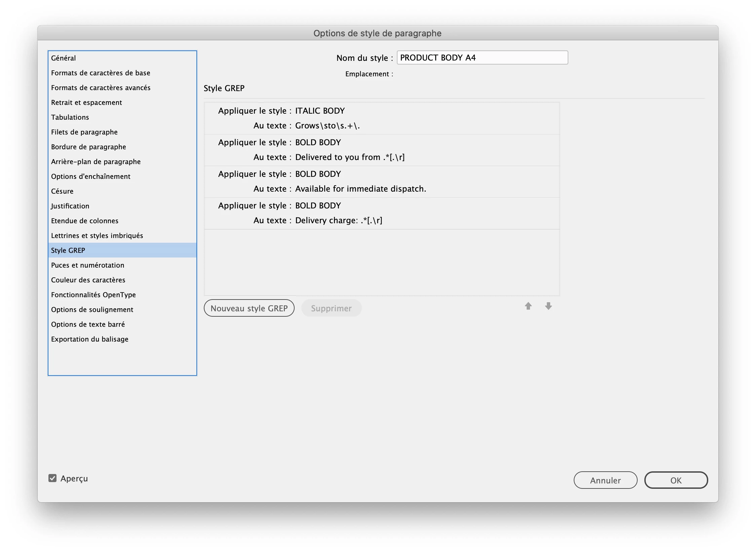Toggle the Aperçu preview checkbox
Image resolution: width=756 pixels, height=552 pixels.
[x=52, y=478]
